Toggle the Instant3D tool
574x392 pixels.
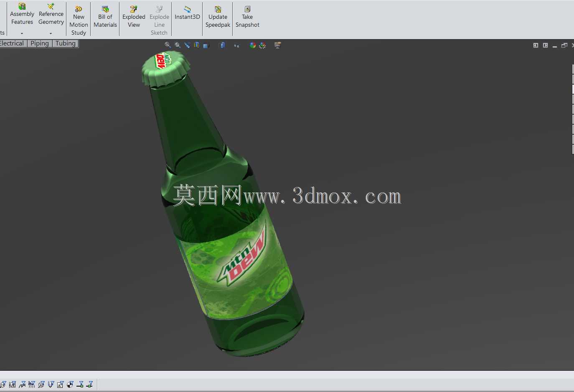click(187, 13)
